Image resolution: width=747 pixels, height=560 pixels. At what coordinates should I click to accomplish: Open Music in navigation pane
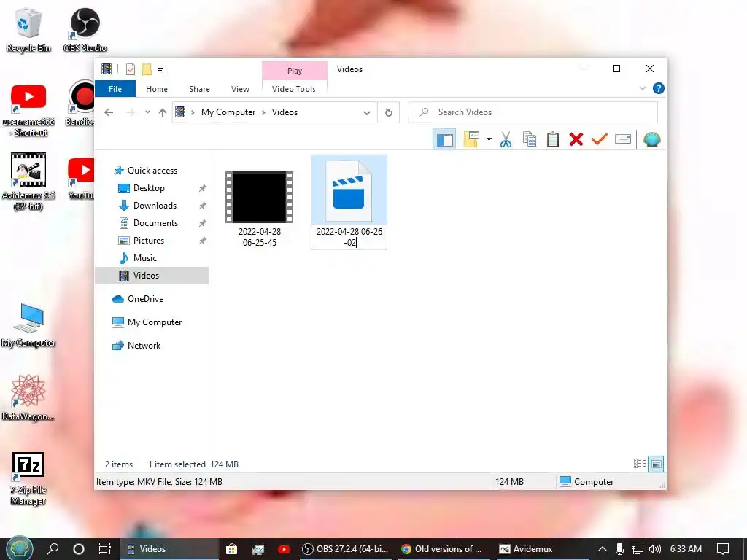tap(145, 258)
